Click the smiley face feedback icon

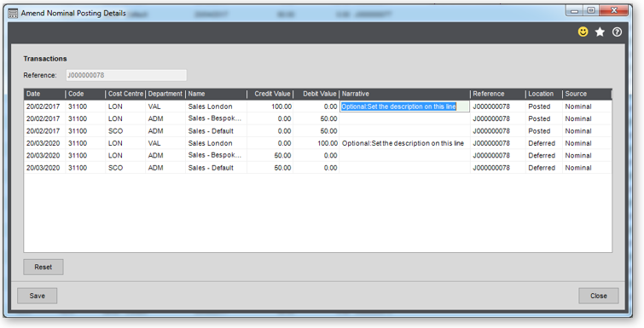583,32
